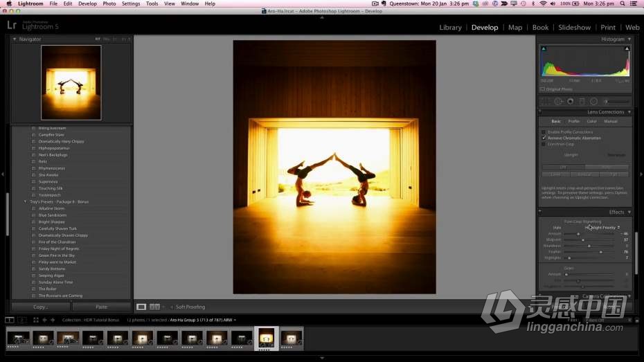Select the Red Eye Correction tool

pyautogui.click(x=571, y=101)
